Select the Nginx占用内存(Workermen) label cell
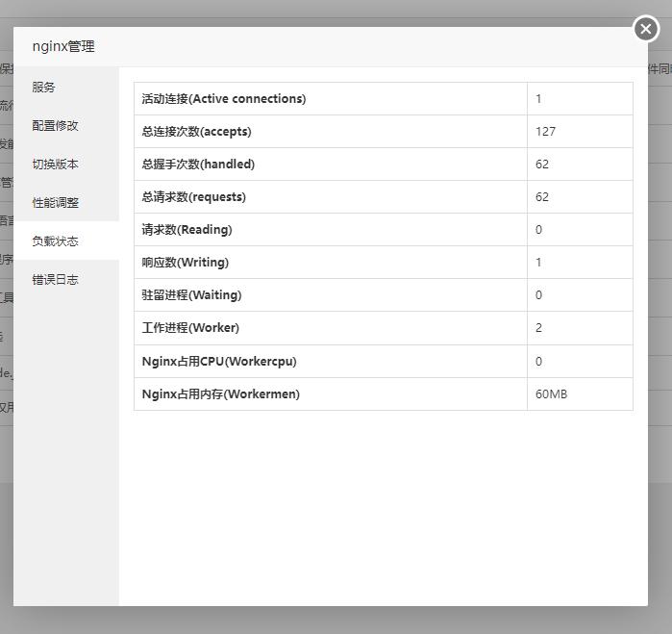The image size is (672, 634). click(221, 394)
